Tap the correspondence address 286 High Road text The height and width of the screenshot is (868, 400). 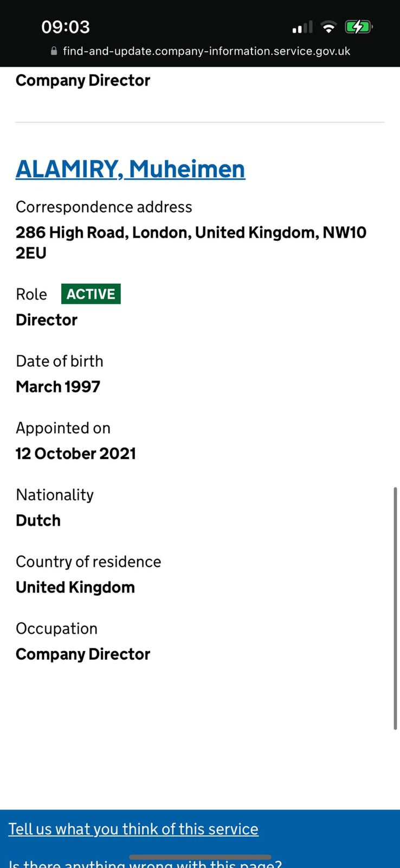191,242
